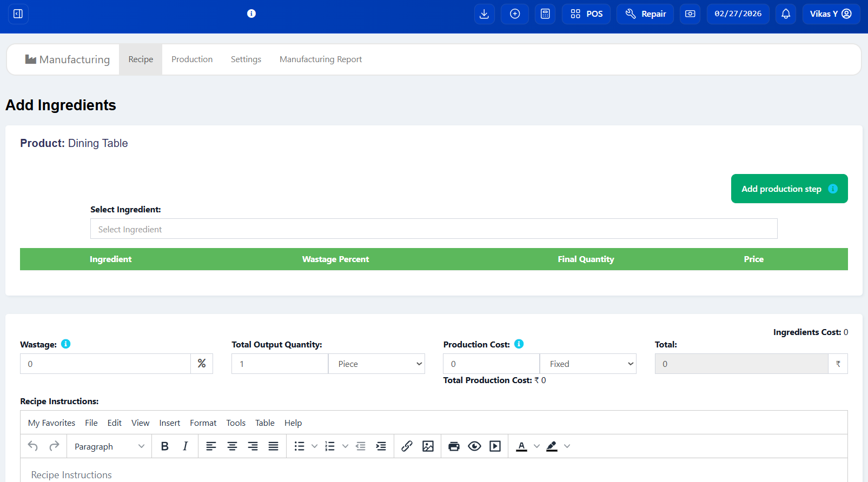Viewport: 868px width, 482px height.
Task: Insert media with the play icon
Action: coord(495,446)
